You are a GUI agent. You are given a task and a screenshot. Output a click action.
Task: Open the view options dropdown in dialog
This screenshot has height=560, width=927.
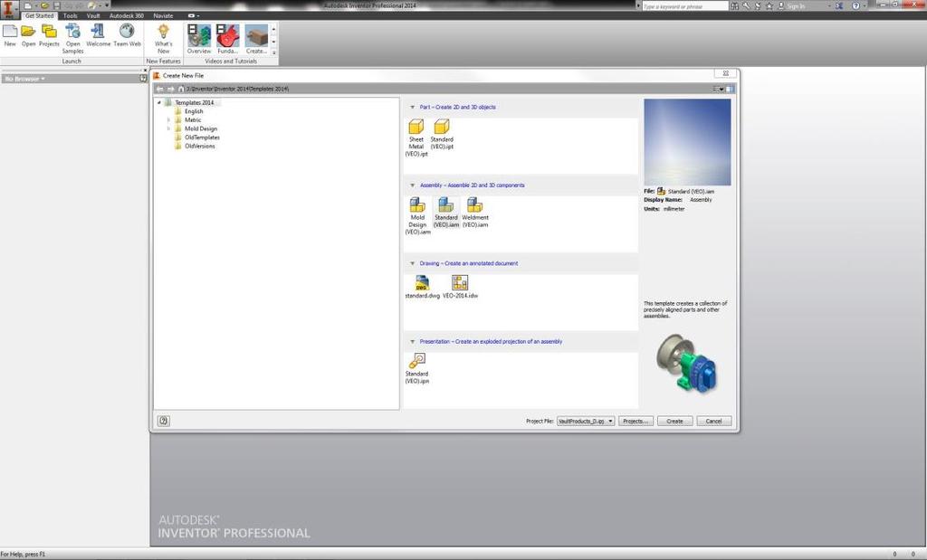[x=718, y=89]
